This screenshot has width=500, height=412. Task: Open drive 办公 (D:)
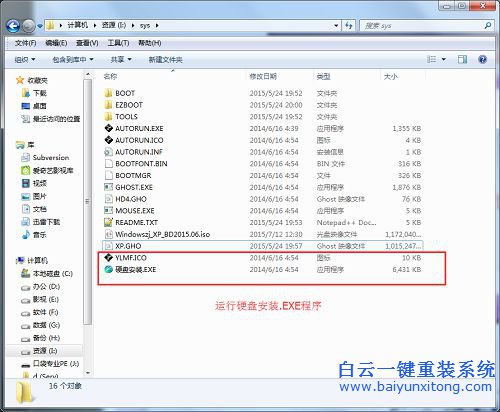[40, 286]
